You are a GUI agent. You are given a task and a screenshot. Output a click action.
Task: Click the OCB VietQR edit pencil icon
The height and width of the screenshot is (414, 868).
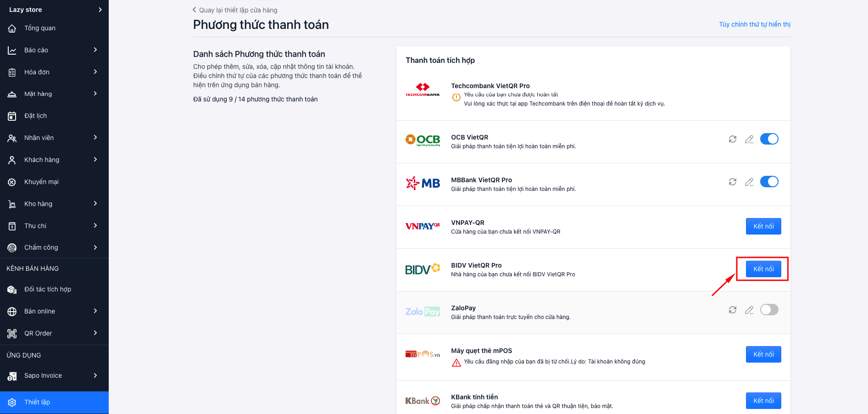[x=749, y=139]
